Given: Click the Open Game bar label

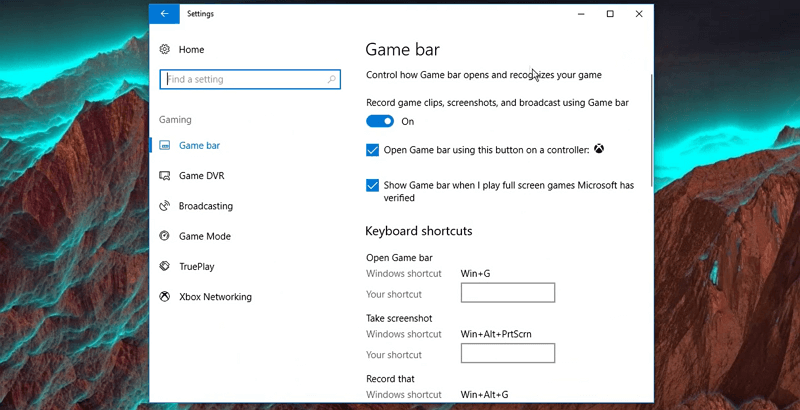Looking at the screenshot, I should coord(399,258).
